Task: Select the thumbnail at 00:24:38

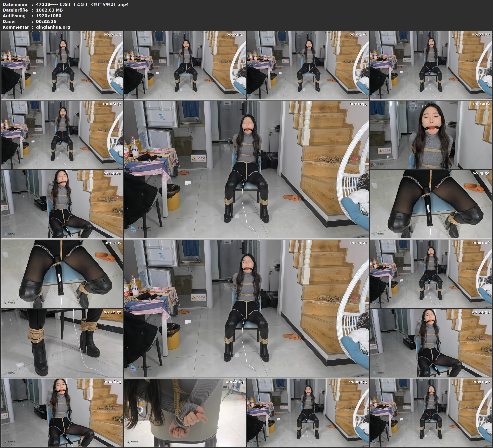Action: tap(431, 343)
